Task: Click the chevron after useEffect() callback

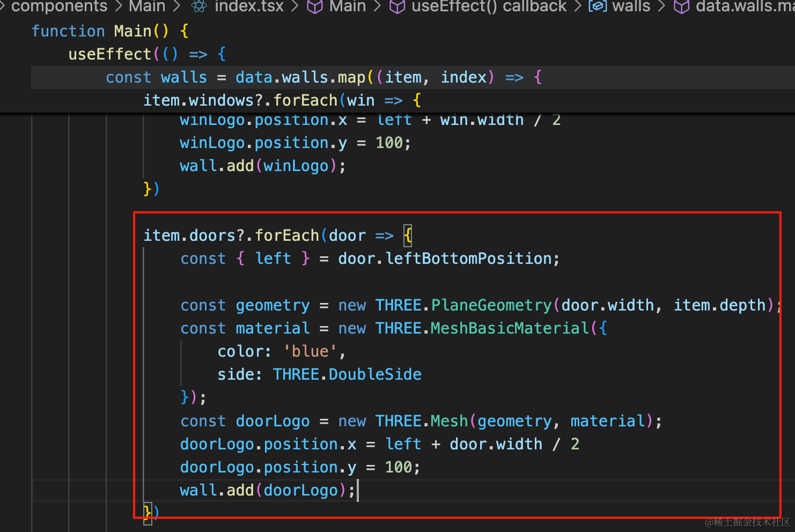Action: (x=578, y=6)
